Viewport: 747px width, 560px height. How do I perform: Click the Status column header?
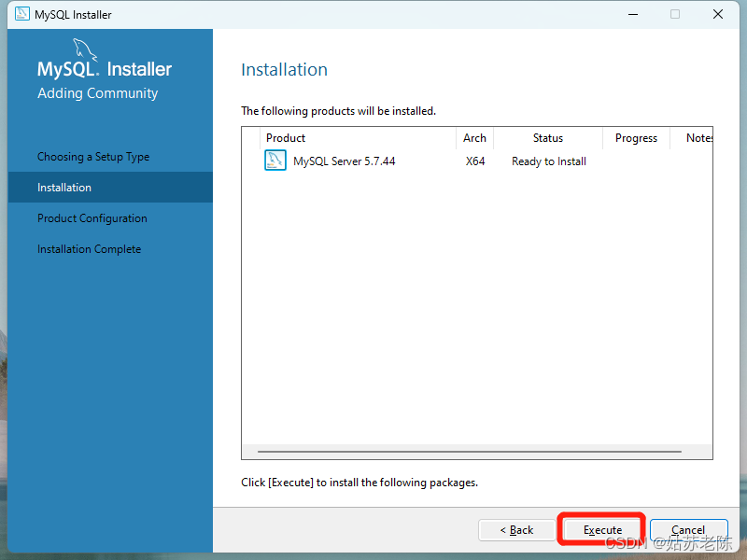pos(548,138)
